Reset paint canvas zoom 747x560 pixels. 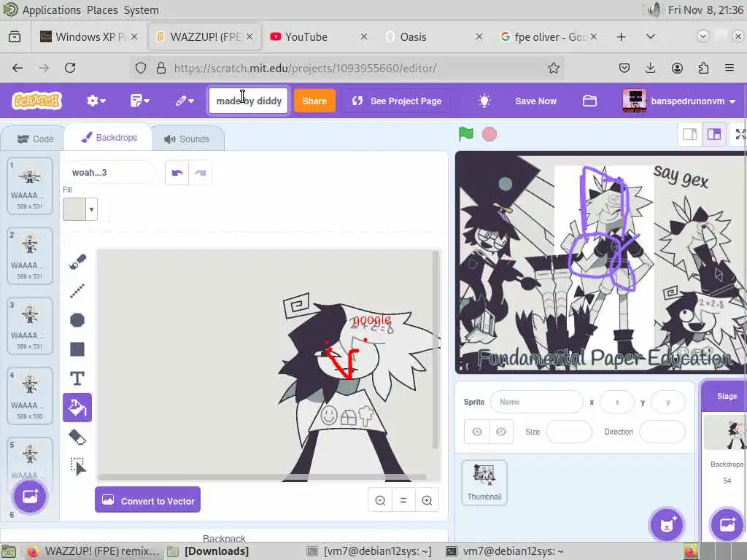403,500
